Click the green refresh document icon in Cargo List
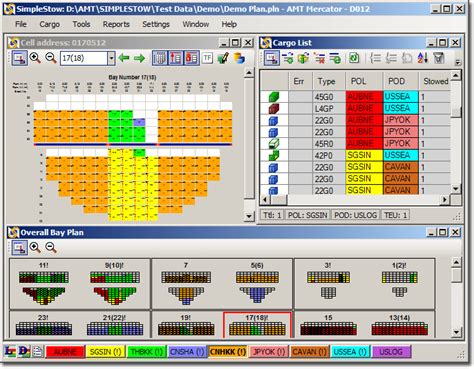Image resolution: width=474 pixels, height=369 pixels. pos(354,58)
